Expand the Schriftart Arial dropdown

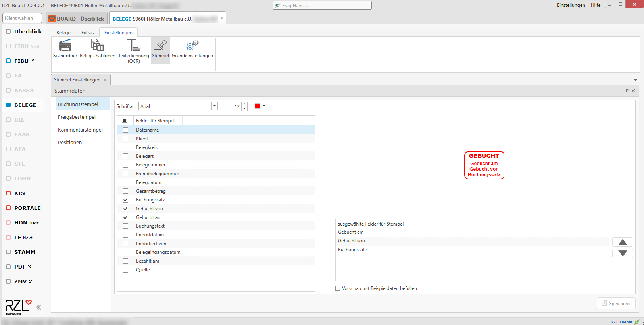pyautogui.click(x=215, y=106)
